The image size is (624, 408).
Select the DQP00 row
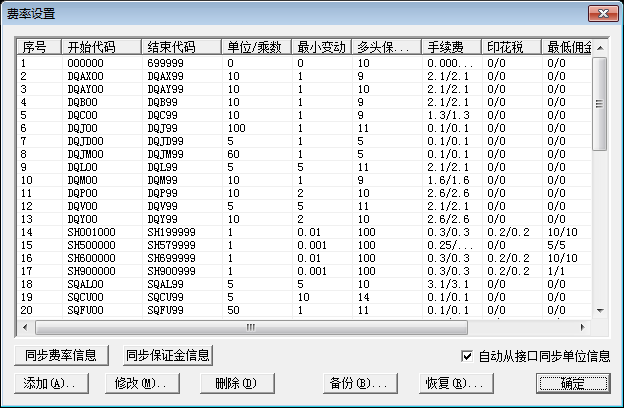coord(304,193)
